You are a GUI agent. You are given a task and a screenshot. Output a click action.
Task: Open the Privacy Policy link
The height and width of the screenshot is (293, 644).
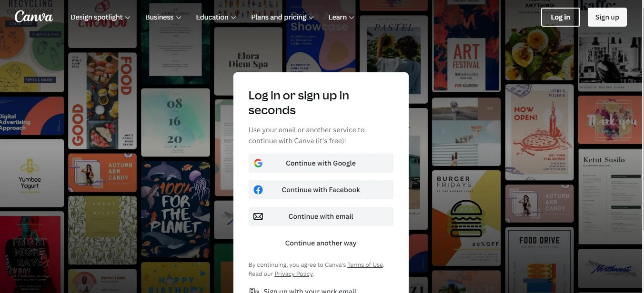[293, 273]
